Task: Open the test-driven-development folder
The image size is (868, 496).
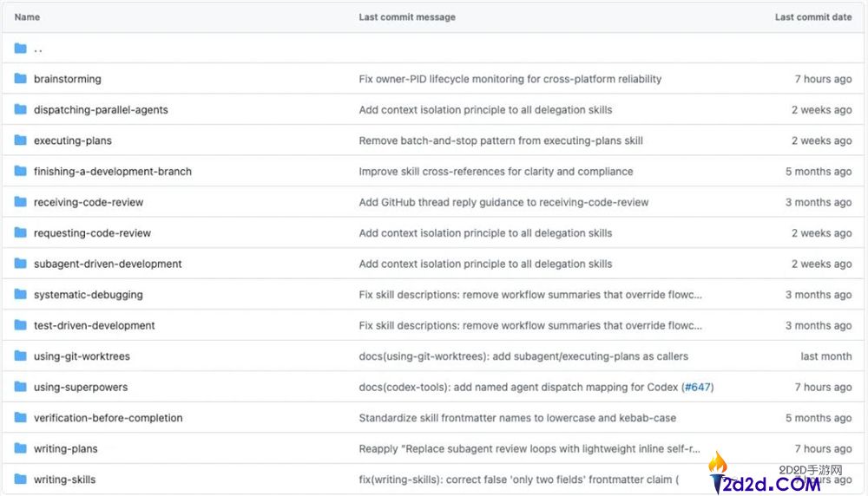Action: [x=94, y=325]
